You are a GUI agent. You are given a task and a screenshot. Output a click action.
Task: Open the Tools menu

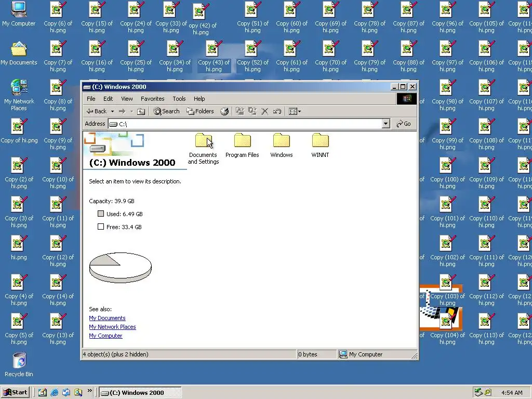click(179, 99)
